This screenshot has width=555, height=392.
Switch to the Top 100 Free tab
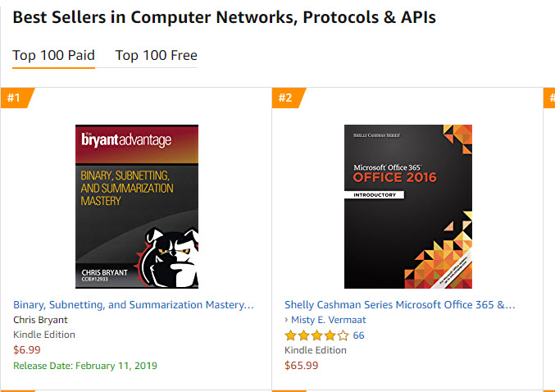[156, 56]
